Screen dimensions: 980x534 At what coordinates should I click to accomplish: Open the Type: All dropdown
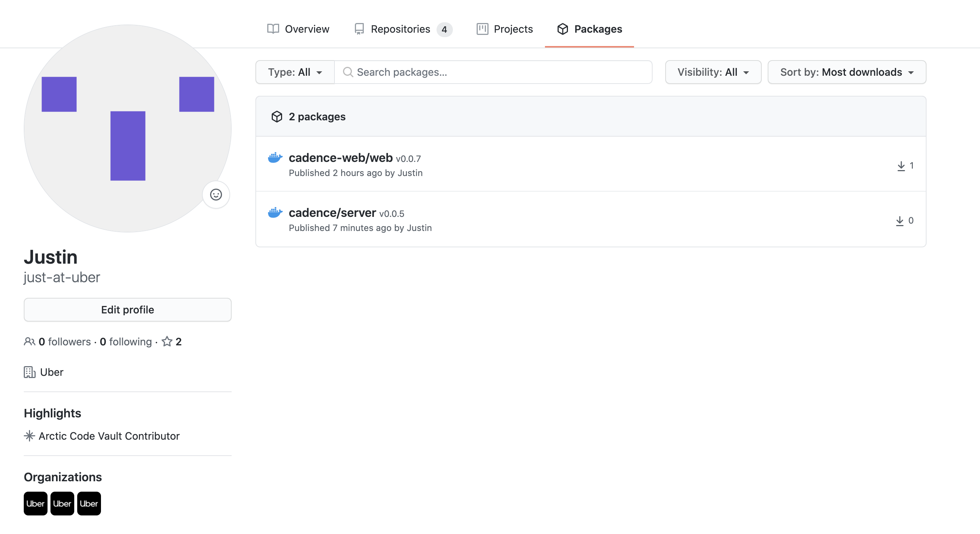[295, 72]
